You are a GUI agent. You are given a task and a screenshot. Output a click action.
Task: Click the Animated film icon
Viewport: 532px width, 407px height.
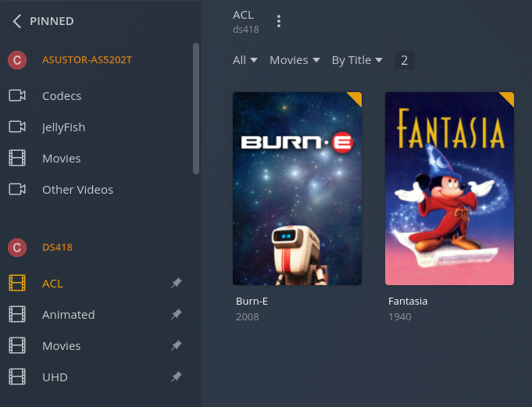(17, 314)
